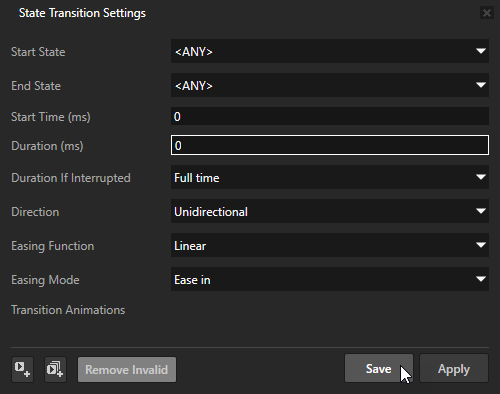500x394 pixels.
Task: Click the Remove Invalid button
Action: [127, 369]
